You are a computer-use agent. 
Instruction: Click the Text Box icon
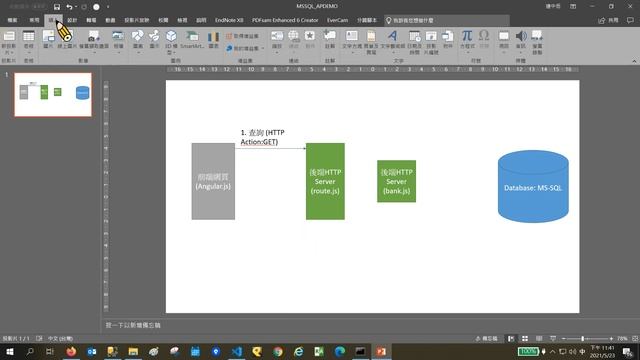click(351, 36)
